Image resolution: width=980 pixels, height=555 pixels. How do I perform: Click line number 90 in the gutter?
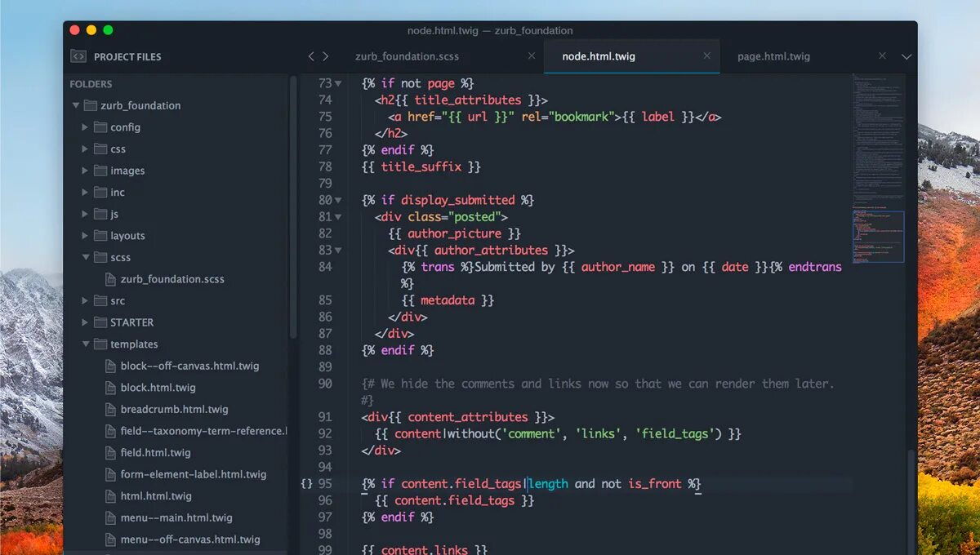pyautogui.click(x=325, y=384)
